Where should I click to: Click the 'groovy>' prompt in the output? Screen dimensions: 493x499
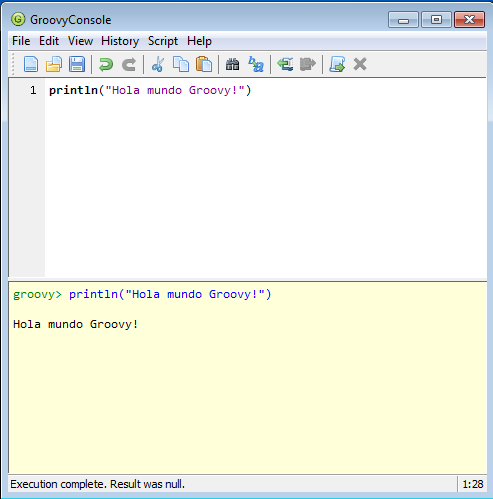[x=37, y=294]
